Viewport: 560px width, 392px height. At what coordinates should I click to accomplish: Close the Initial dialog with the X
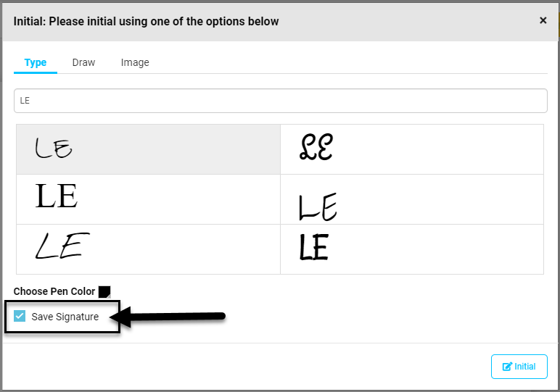click(x=543, y=21)
